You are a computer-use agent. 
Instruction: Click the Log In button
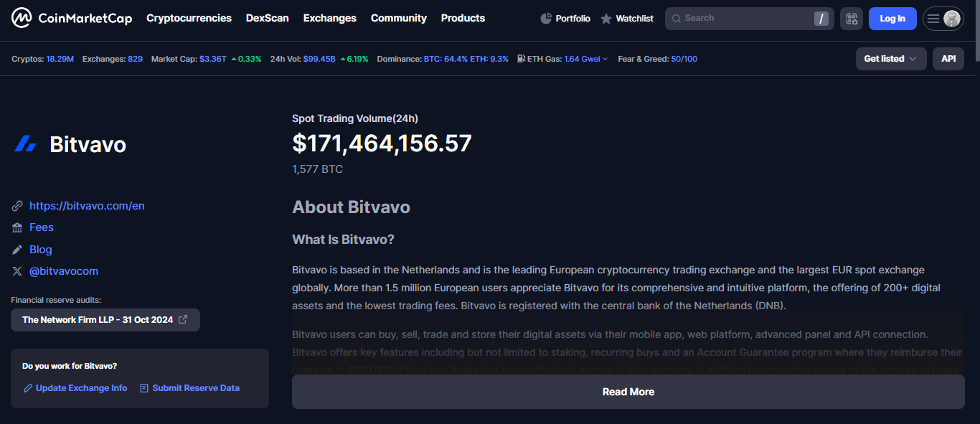[892, 19]
